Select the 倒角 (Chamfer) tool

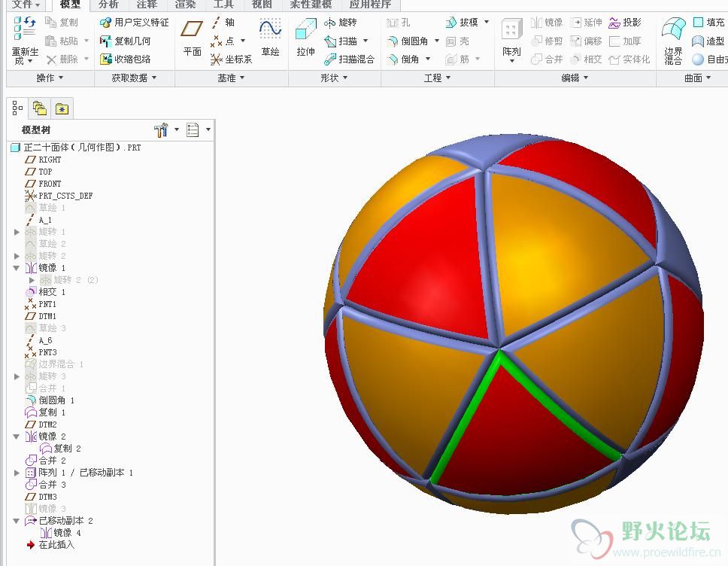tap(403, 59)
